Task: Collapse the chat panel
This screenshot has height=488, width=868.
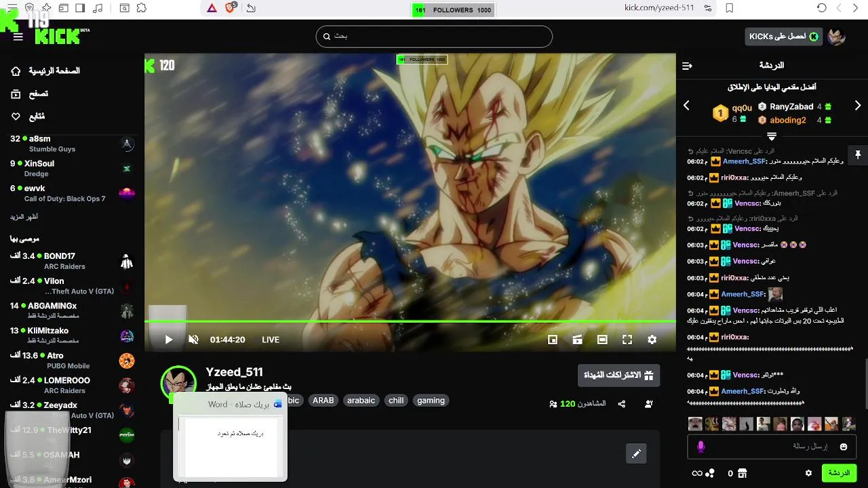Action: pyautogui.click(x=687, y=66)
